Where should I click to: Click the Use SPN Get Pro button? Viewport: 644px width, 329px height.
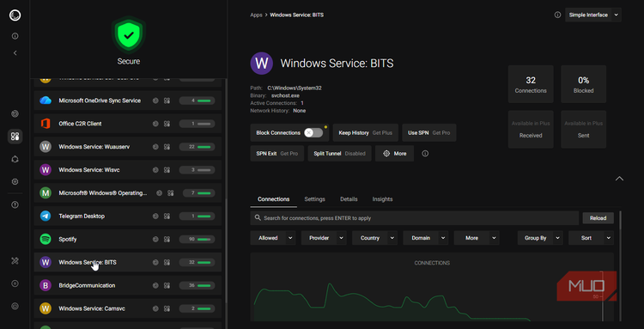(x=428, y=132)
